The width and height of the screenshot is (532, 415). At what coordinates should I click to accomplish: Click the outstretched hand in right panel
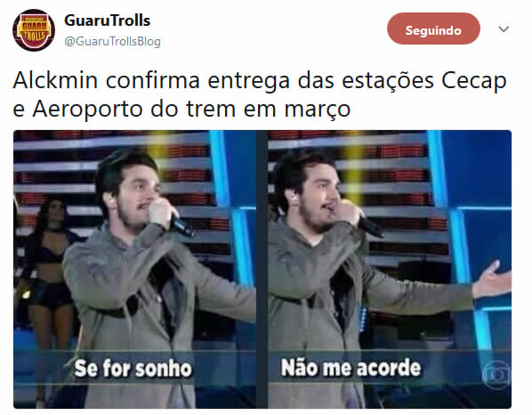point(492,279)
